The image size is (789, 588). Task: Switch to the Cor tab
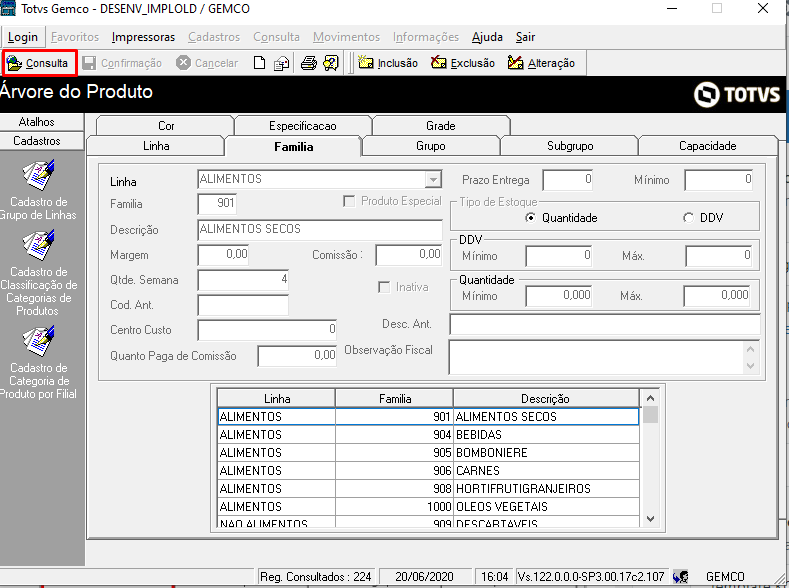pos(166,126)
